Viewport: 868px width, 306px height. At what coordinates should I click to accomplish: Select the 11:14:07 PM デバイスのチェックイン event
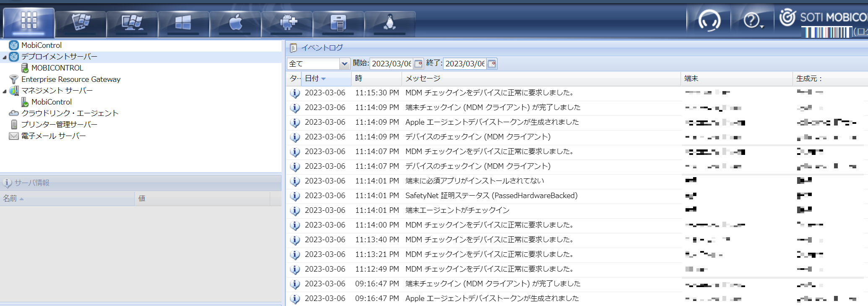pos(577,166)
